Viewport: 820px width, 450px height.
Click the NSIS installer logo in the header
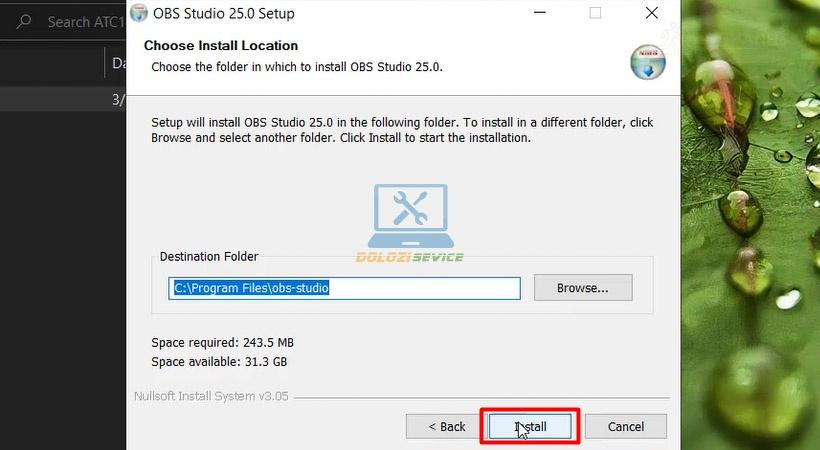tap(647, 61)
